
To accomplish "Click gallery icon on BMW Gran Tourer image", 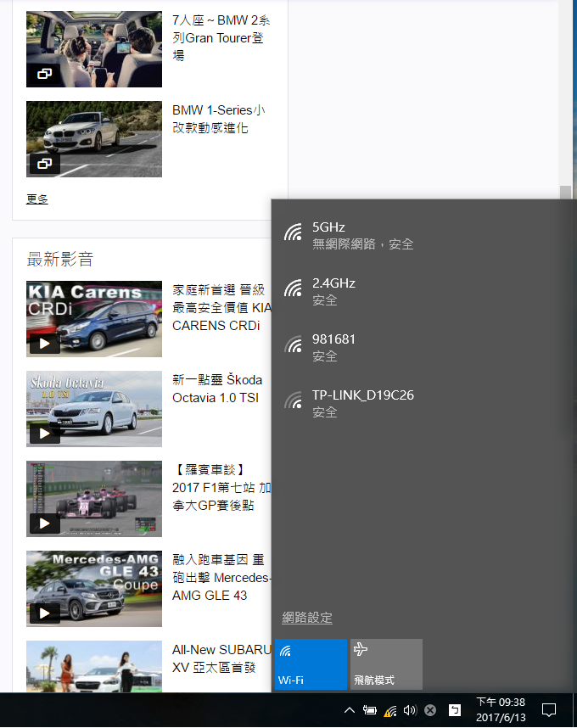I will tap(45, 73).
